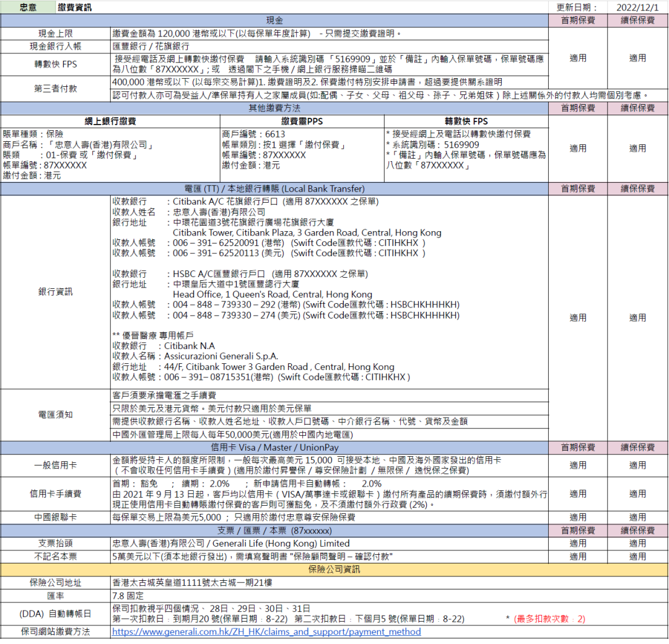Viewport: 669px width, 644px height.
Task: Click the 第三者付款 row label
Action: 55,89
